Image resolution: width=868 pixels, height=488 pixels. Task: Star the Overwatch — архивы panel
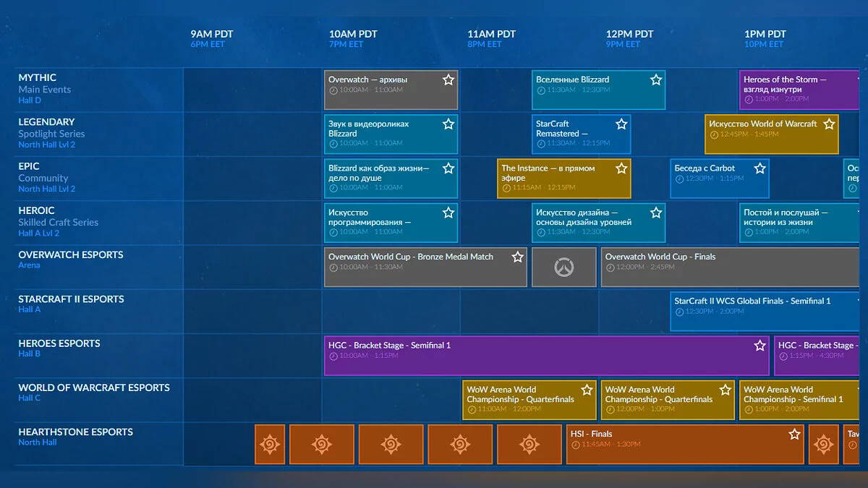pyautogui.click(x=448, y=80)
